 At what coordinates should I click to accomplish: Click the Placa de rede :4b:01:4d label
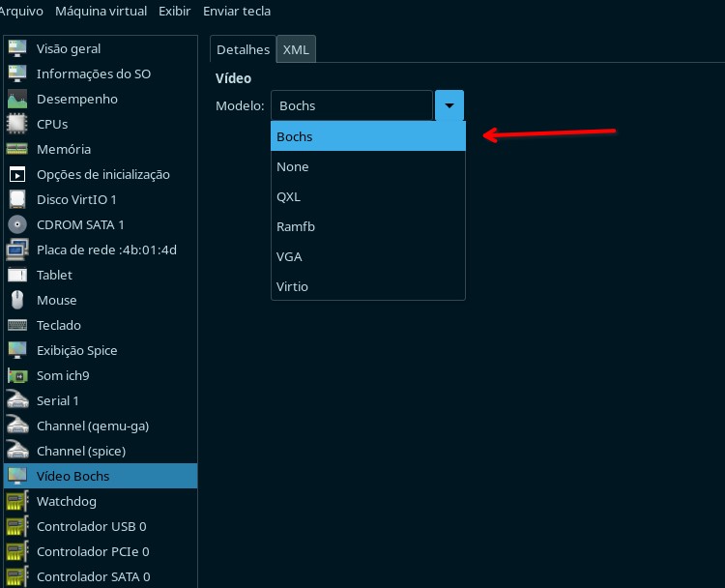(106, 250)
